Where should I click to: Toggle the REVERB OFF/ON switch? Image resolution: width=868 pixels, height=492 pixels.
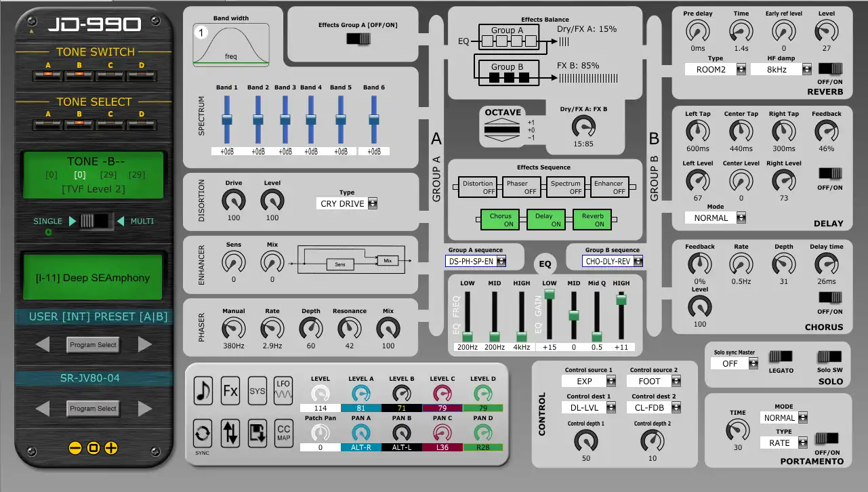click(831, 68)
